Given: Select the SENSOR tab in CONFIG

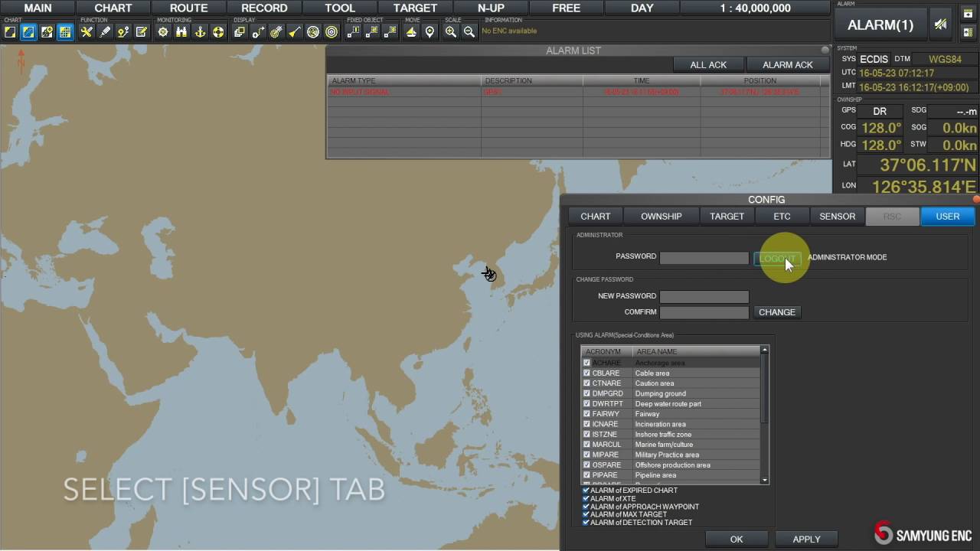Looking at the screenshot, I should tap(838, 217).
